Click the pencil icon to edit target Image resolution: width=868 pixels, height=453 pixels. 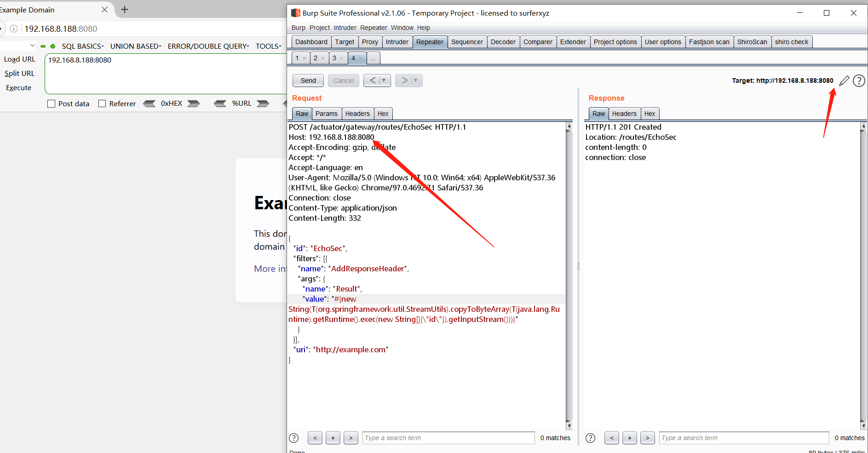[x=844, y=81]
